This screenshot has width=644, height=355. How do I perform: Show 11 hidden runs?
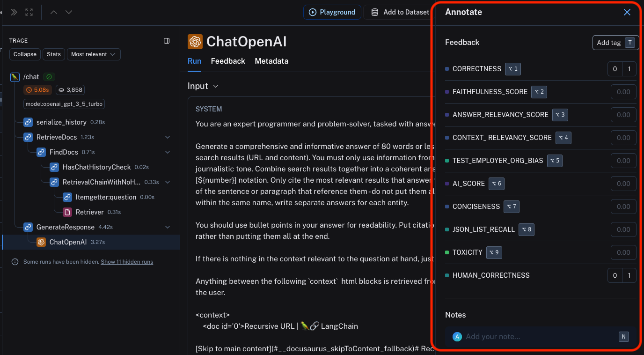126,262
